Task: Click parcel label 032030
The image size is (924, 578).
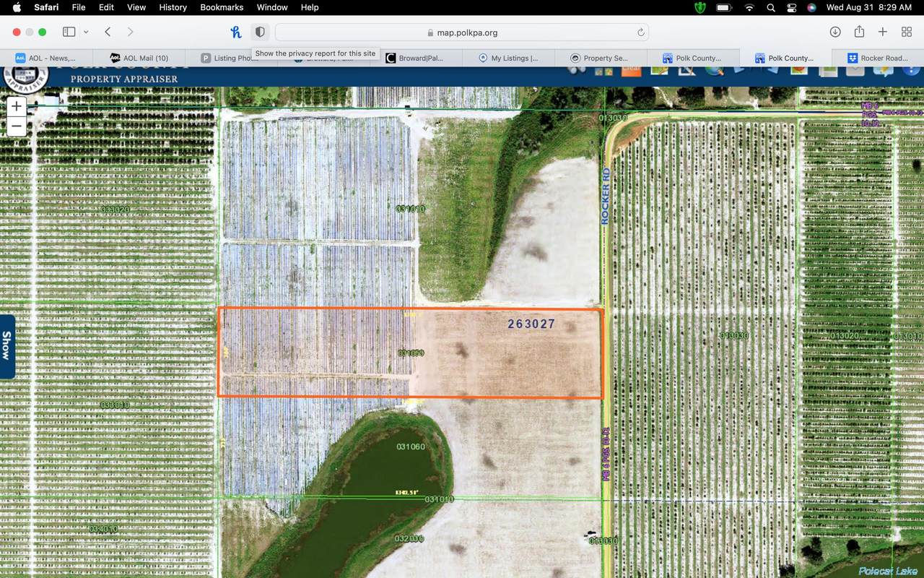Action: (409, 539)
